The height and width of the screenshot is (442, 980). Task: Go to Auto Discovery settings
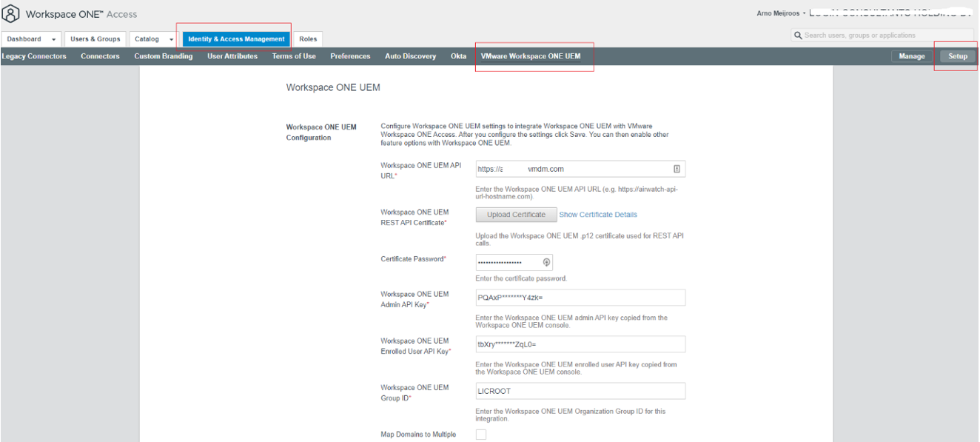coord(410,56)
